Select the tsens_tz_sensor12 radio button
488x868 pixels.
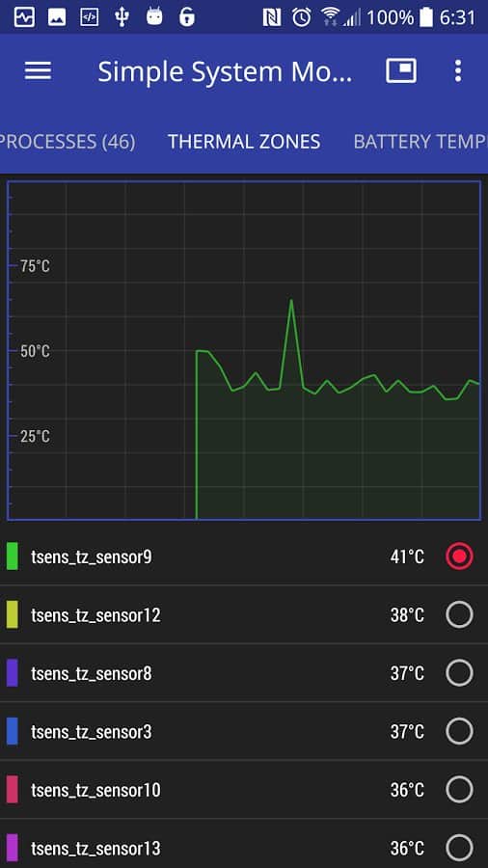click(x=459, y=614)
